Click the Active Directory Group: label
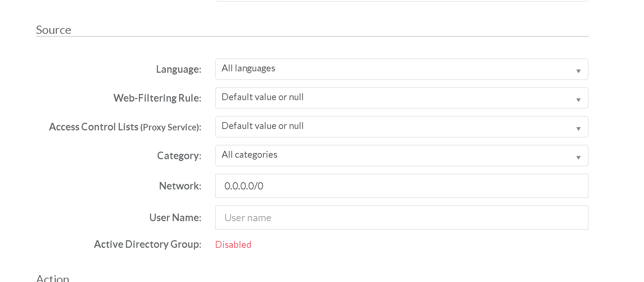This screenshot has width=644, height=282. [x=148, y=244]
